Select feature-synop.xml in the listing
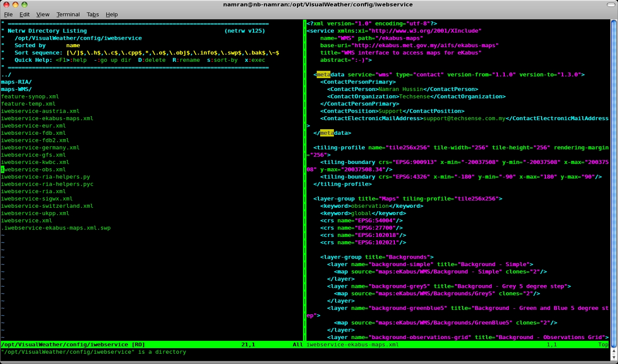618x364 pixels. click(30, 97)
